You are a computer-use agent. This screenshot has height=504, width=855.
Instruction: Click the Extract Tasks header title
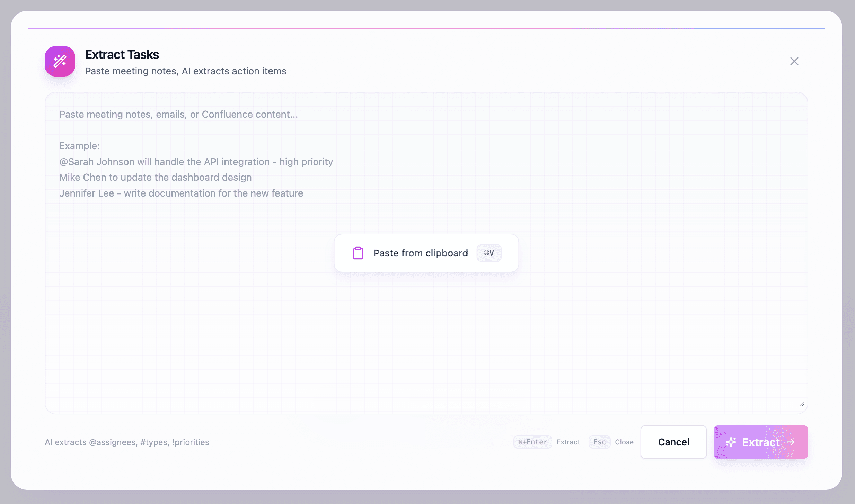coord(122,54)
